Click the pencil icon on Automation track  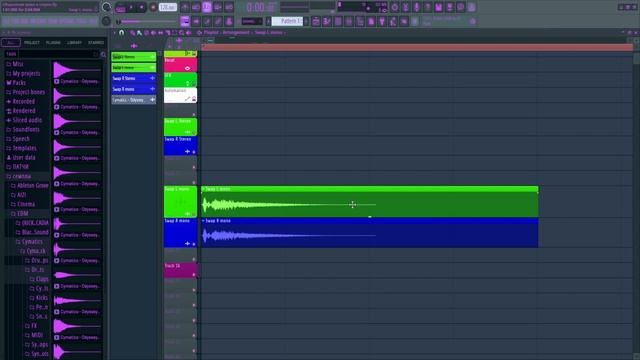click(187, 99)
